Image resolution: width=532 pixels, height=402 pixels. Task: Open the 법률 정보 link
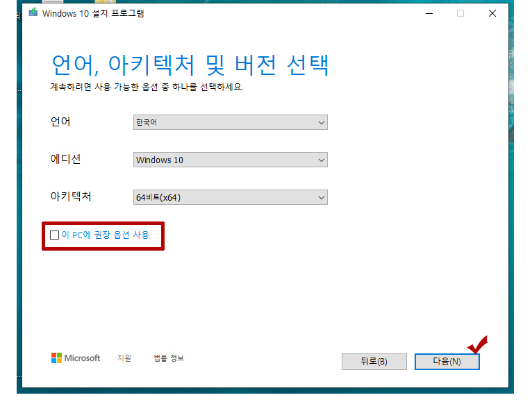click(x=169, y=358)
